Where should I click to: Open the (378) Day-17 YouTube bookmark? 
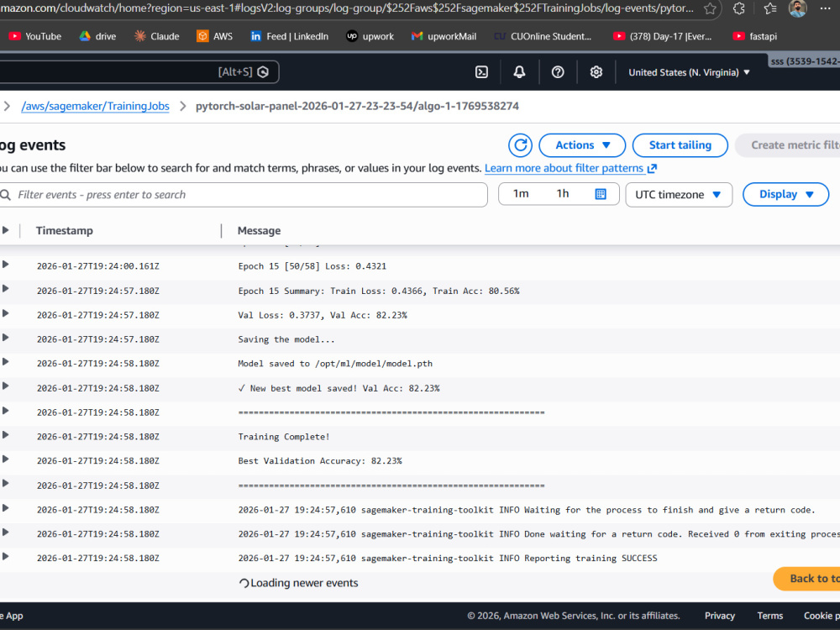(x=663, y=36)
